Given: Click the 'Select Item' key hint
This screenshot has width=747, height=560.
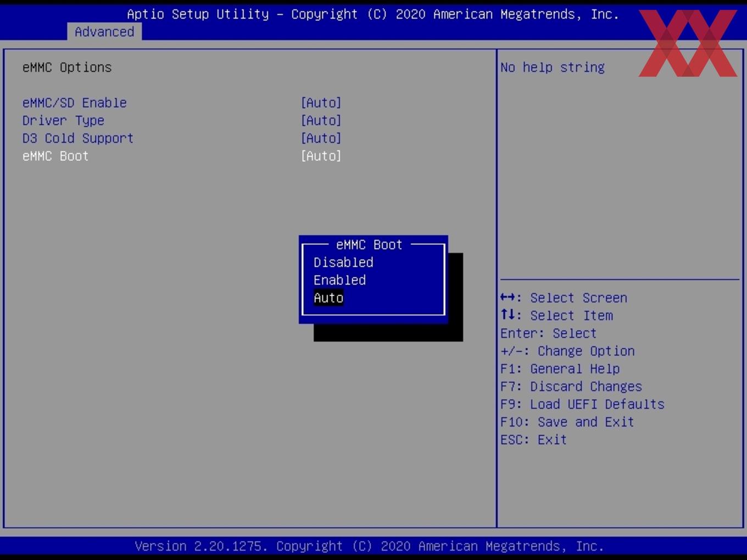Looking at the screenshot, I should [x=556, y=316].
